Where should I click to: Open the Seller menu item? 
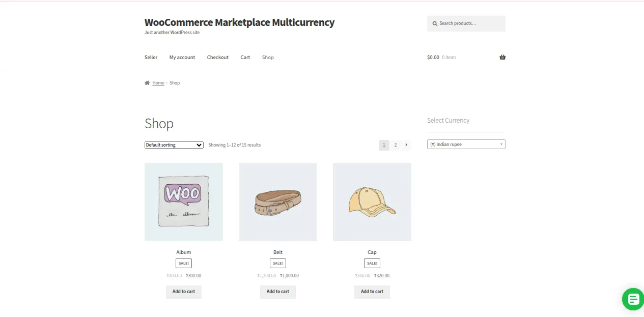151,57
